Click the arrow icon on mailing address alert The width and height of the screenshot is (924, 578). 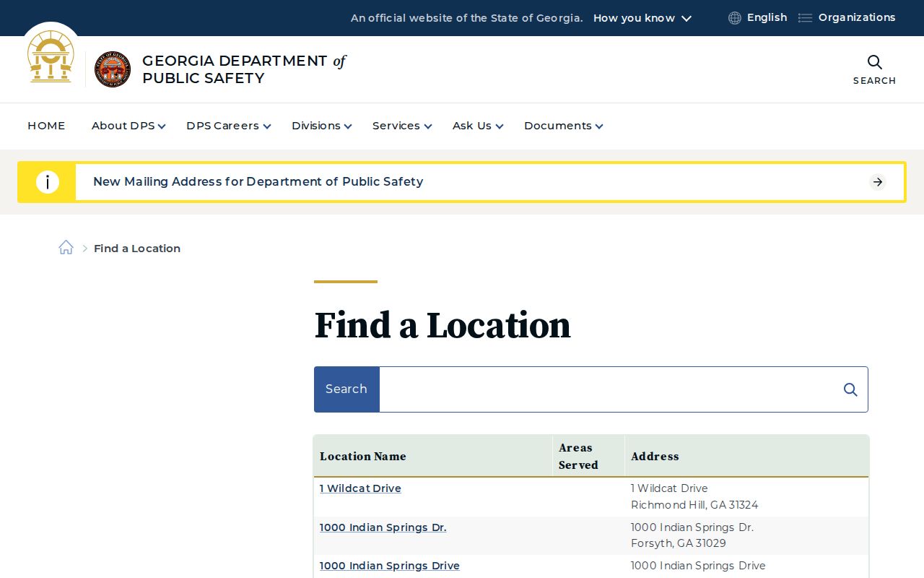click(878, 182)
